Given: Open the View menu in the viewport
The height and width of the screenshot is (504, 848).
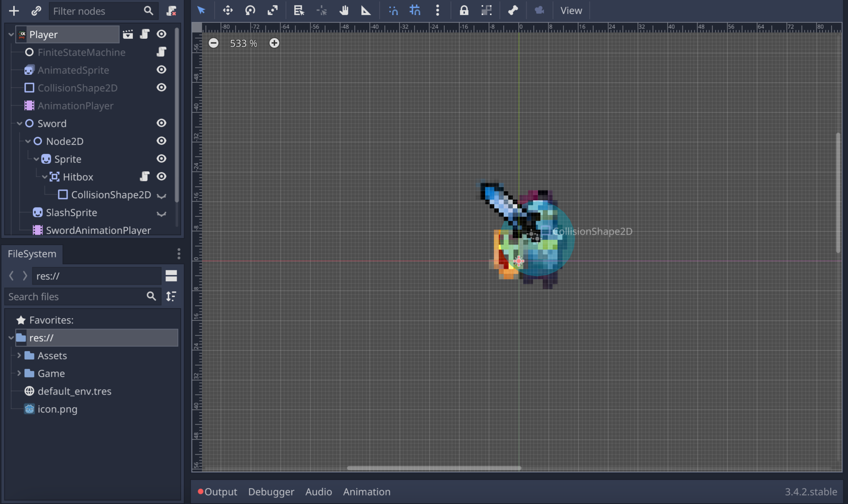Looking at the screenshot, I should (x=571, y=10).
